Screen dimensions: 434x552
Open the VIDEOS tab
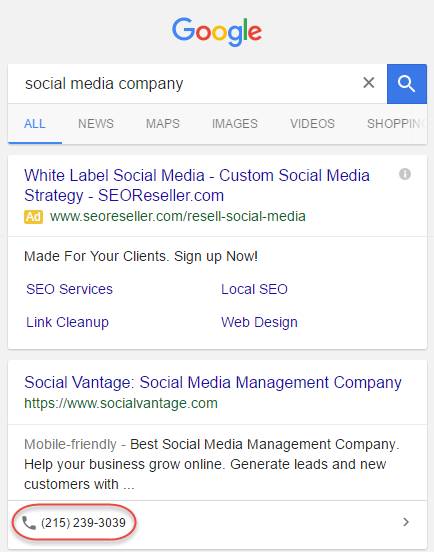click(x=312, y=124)
